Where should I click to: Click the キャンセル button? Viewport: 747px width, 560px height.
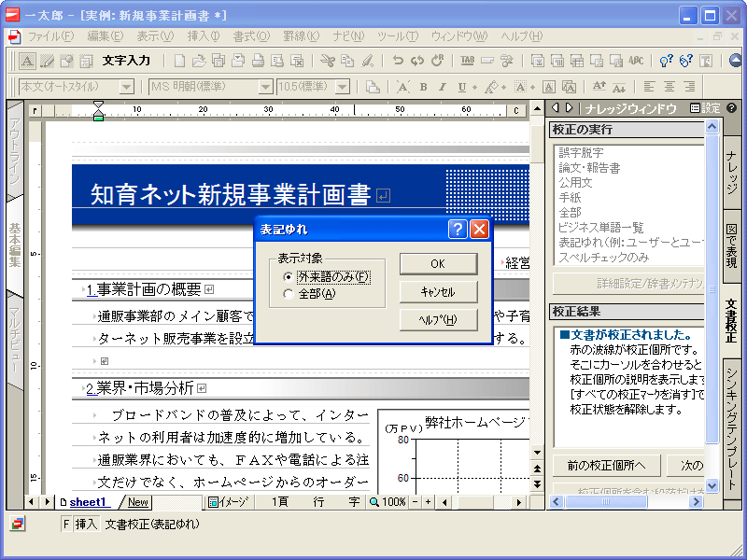pos(438,291)
